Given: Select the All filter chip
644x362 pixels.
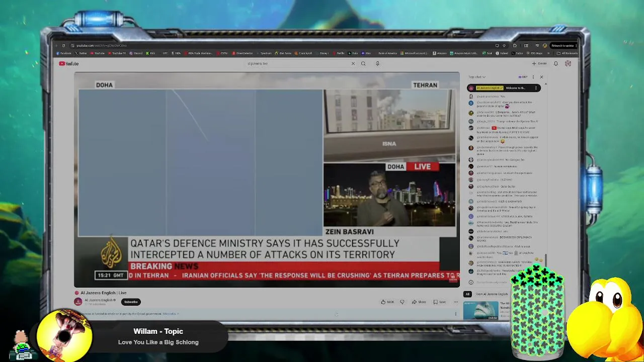Looking at the screenshot, I should (x=467, y=294).
